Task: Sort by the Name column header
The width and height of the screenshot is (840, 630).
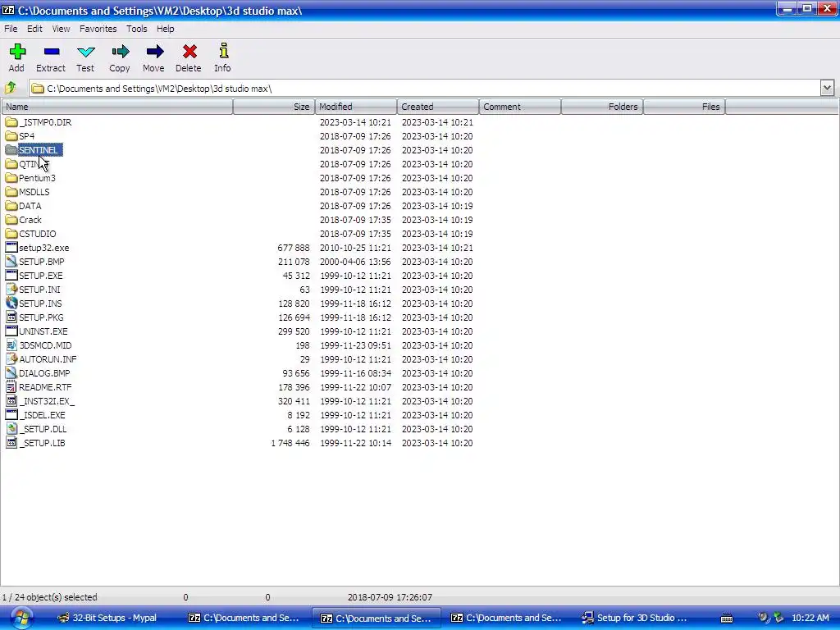Action: 117,107
